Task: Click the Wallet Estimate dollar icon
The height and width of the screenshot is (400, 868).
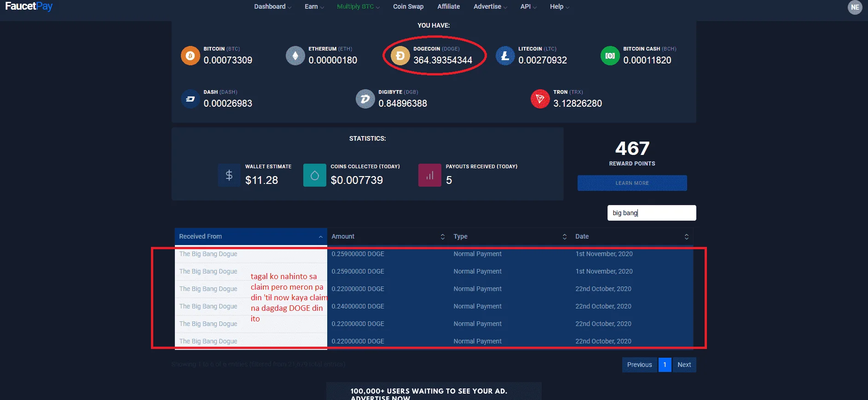Action: [x=229, y=175]
